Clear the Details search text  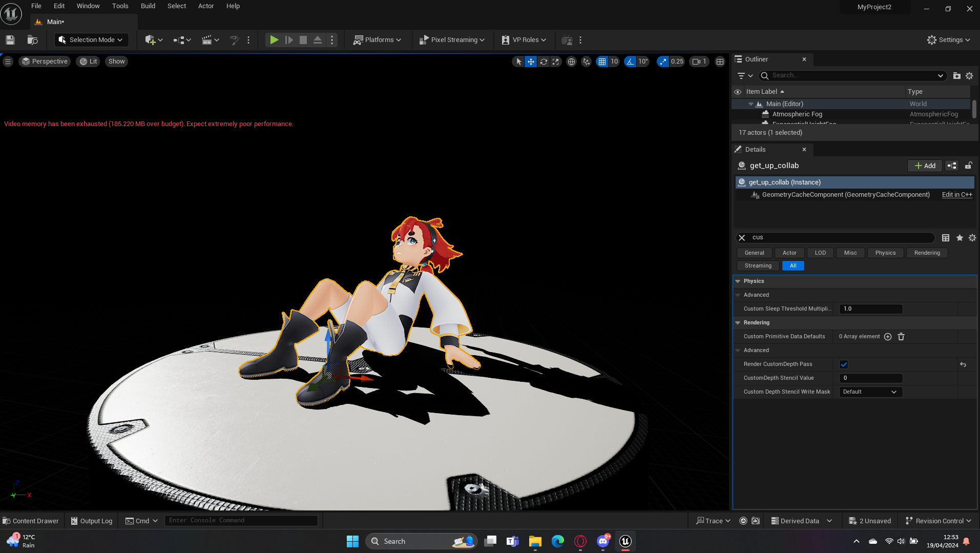(x=742, y=238)
